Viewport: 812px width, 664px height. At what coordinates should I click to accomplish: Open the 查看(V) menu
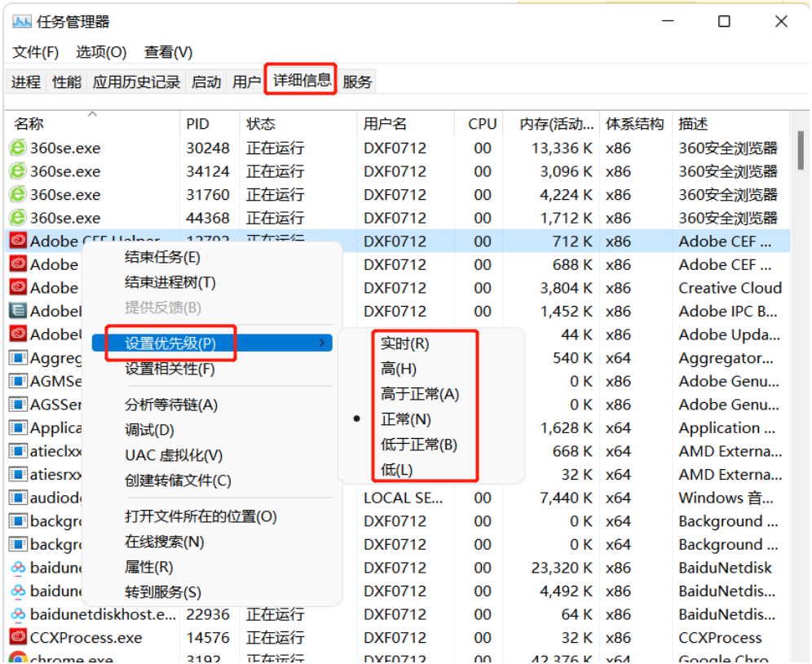(168, 52)
